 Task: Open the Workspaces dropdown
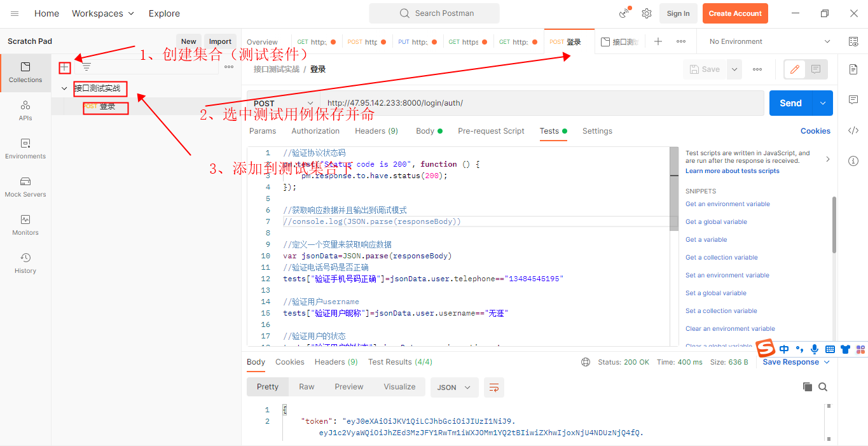coord(103,13)
